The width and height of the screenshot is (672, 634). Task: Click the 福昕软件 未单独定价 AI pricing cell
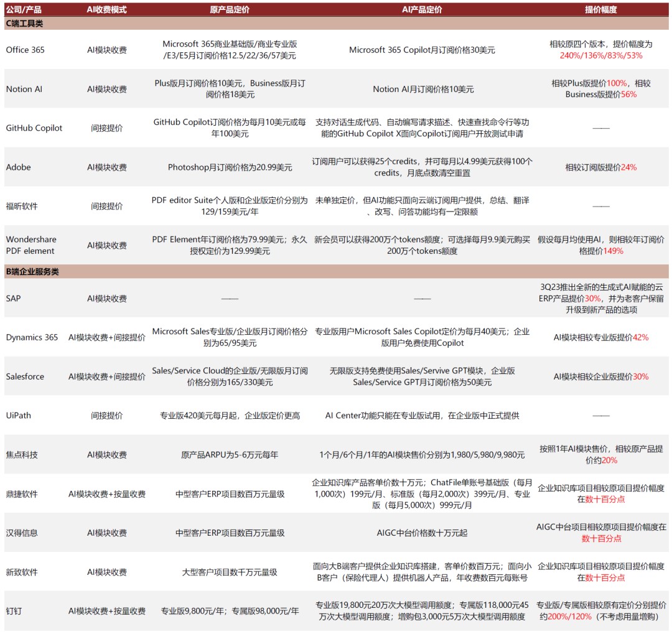pos(422,206)
